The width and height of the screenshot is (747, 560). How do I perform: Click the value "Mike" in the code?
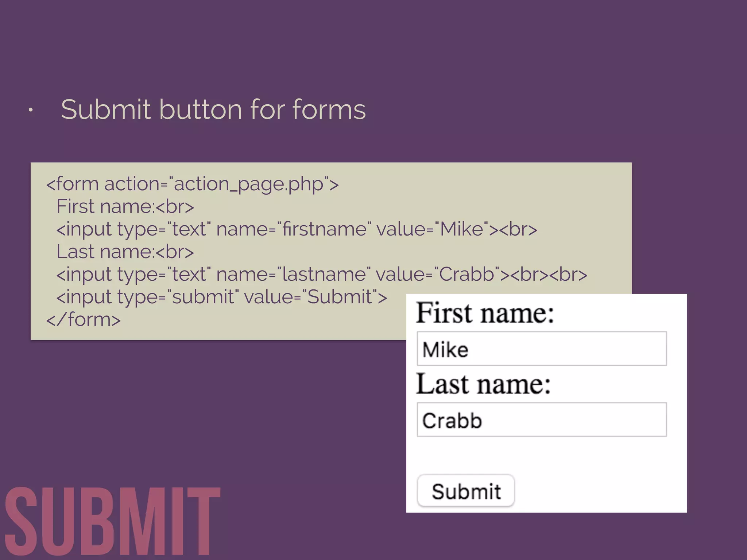(461, 229)
